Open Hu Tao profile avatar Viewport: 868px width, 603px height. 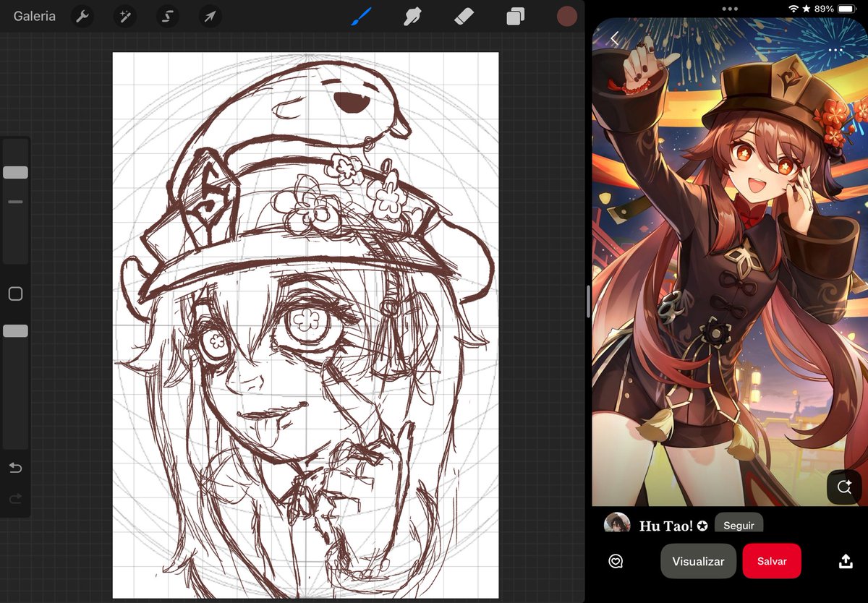(616, 524)
